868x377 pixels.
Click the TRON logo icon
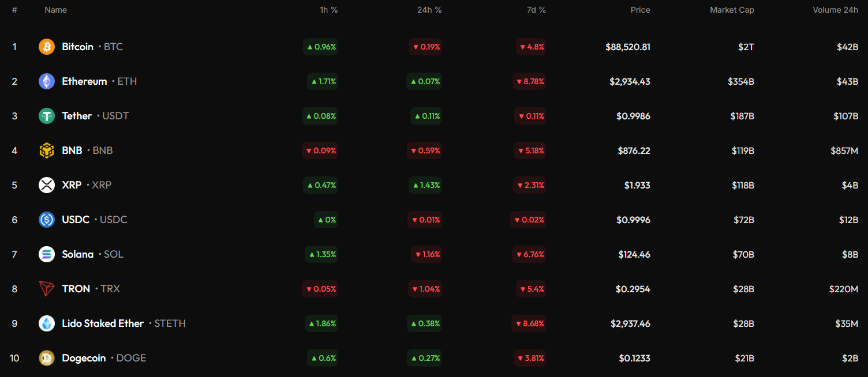(47, 289)
